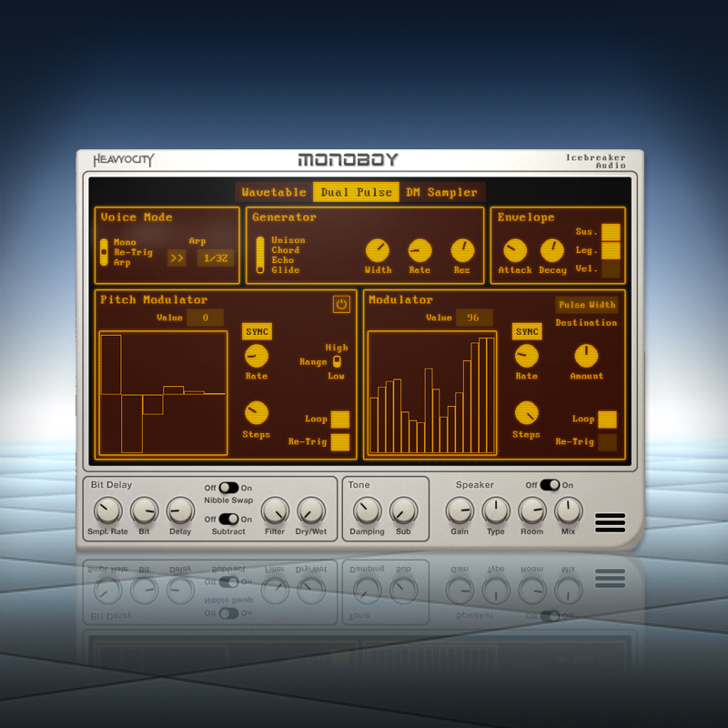Enable the Vel. envelope box
Viewport: 728px width, 728px height.
tap(611, 268)
